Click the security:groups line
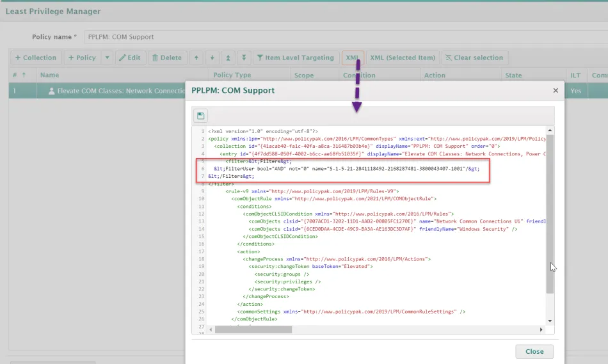The width and height of the screenshot is (608, 364). pyautogui.click(x=282, y=274)
